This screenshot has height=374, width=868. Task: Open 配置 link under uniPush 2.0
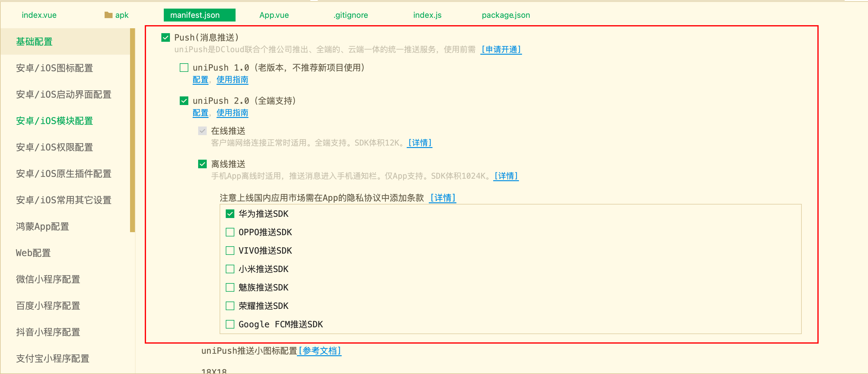tap(201, 113)
